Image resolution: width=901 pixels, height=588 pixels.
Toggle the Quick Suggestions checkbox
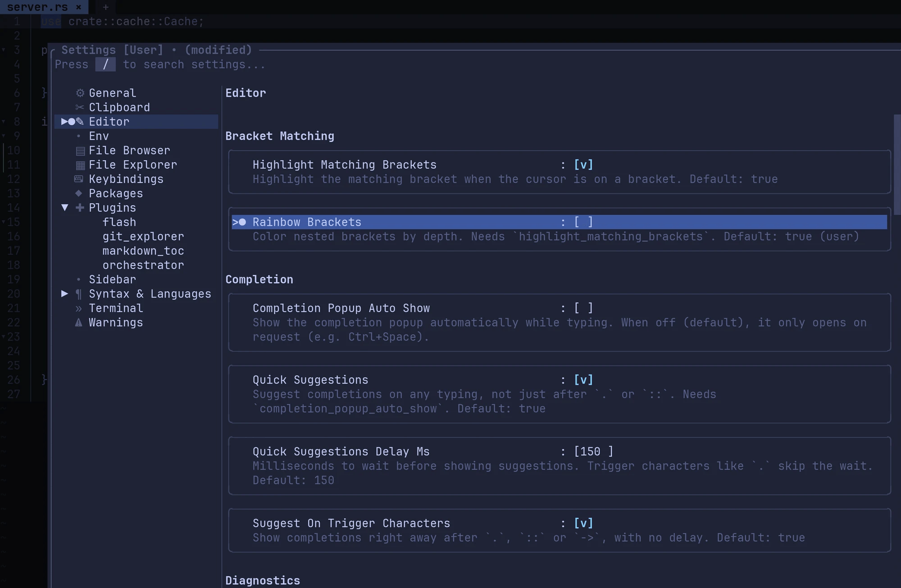(x=583, y=380)
